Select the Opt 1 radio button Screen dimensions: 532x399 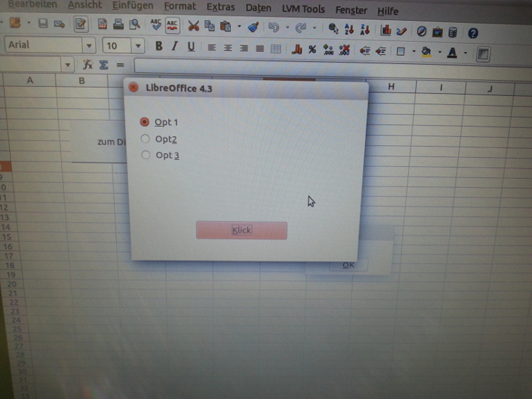[144, 122]
